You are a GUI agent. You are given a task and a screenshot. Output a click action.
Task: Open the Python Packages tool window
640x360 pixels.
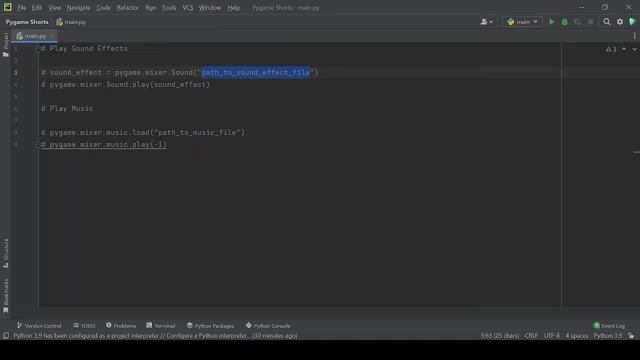tap(210, 326)
